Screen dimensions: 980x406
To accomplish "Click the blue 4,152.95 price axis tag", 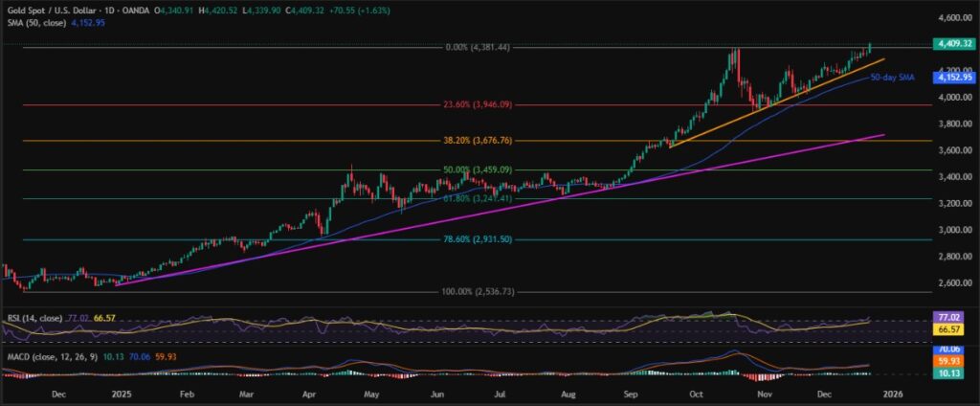I will [954, 78].
